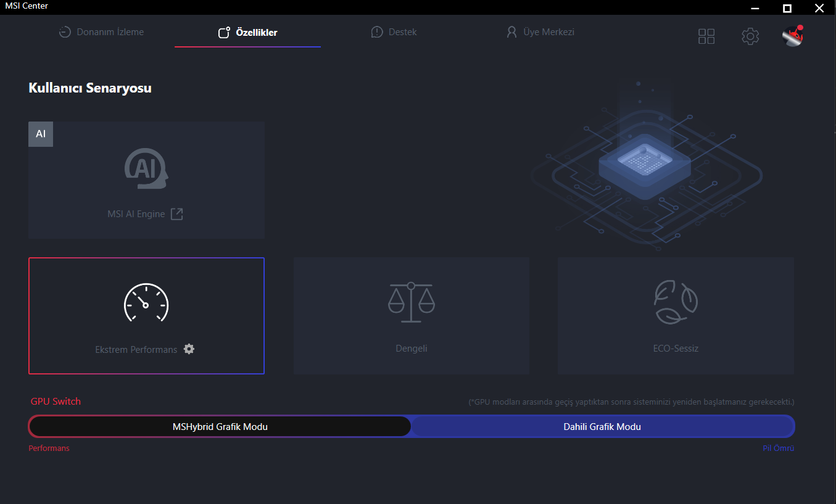
Task: Open the settings gear in the top bar
Action: 750,36
